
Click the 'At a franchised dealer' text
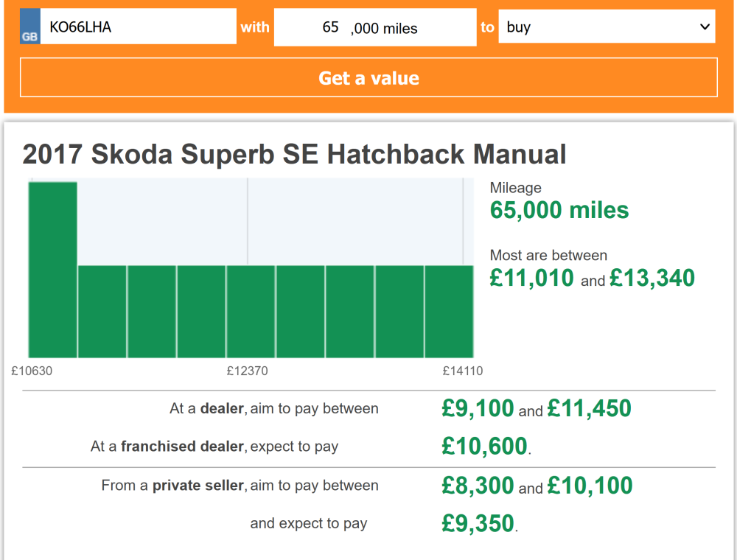167,446
